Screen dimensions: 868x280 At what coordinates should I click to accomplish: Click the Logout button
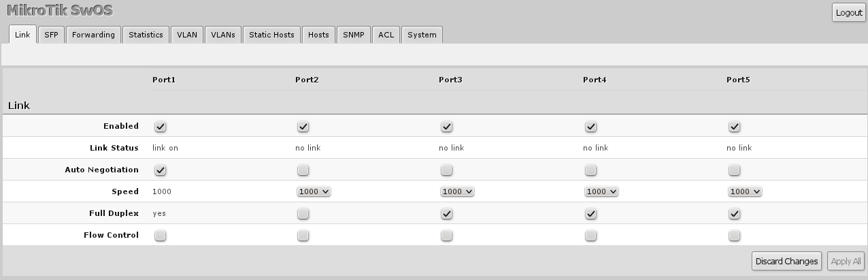[x=849, y=13]
